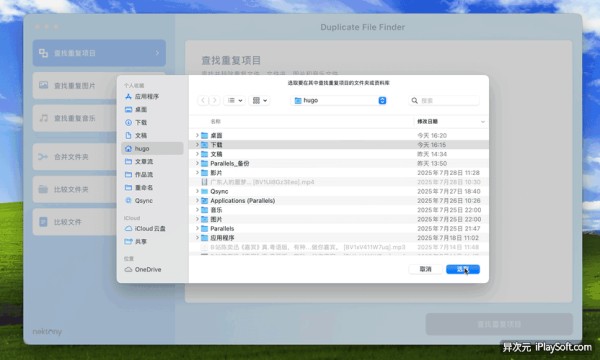Viewport: 600px width, 360px height.
Task: Select the Applications (Parallels) folder name
Action: (x=243, y=200)
